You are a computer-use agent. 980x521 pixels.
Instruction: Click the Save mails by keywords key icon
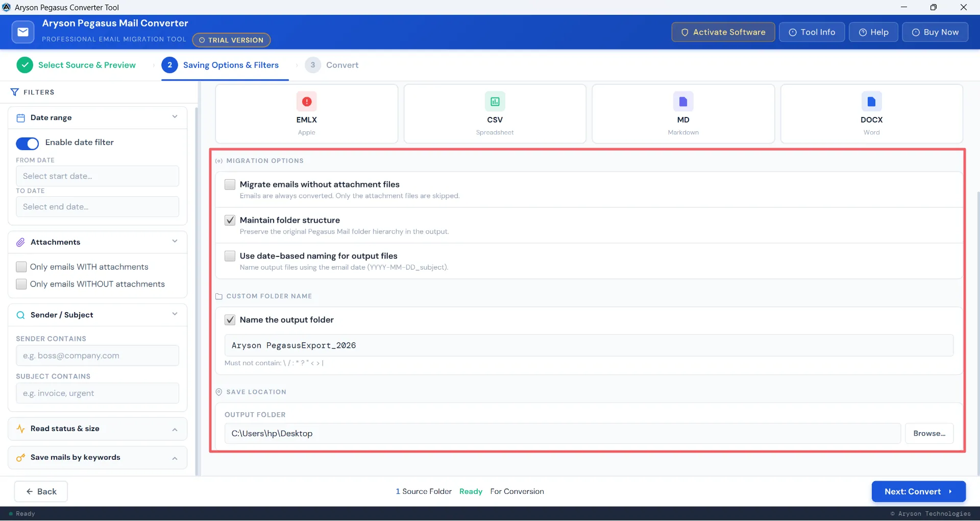coord(20,458)
